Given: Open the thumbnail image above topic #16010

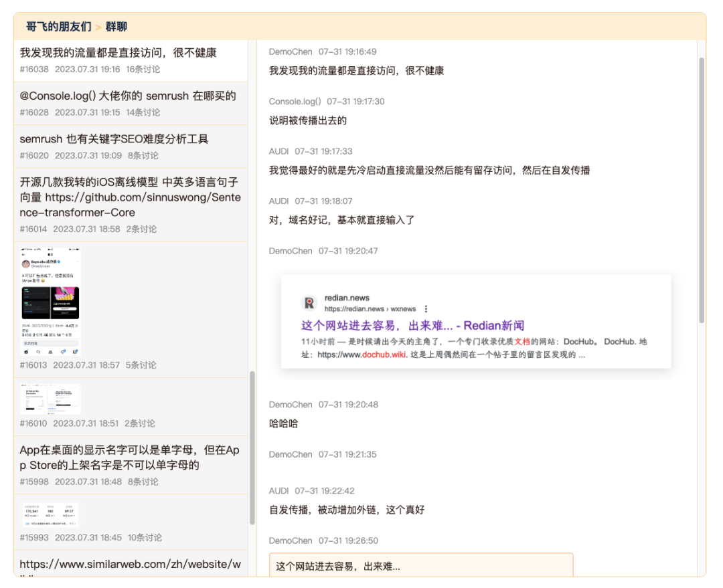Looking at the screenshot, I should coord(50,399).
